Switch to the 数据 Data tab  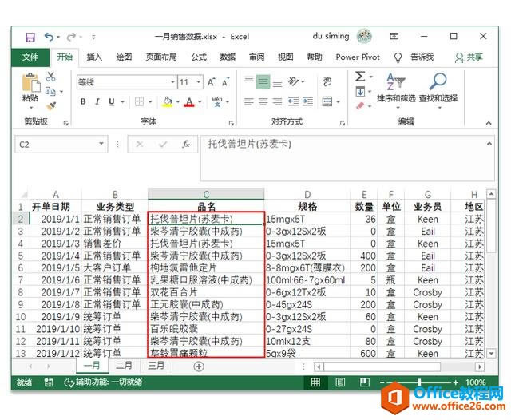(228, 57)
